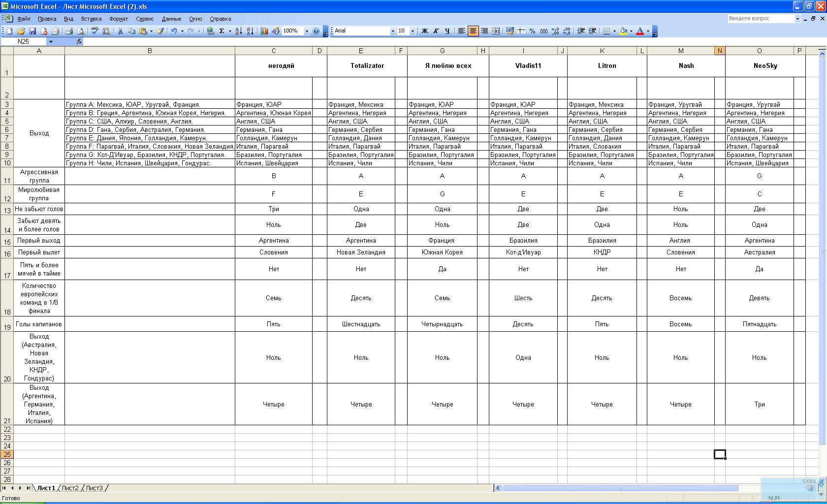Screen dimensions: 827x504
Task: Open the Формат menu
Action: [x=119, y=19]
